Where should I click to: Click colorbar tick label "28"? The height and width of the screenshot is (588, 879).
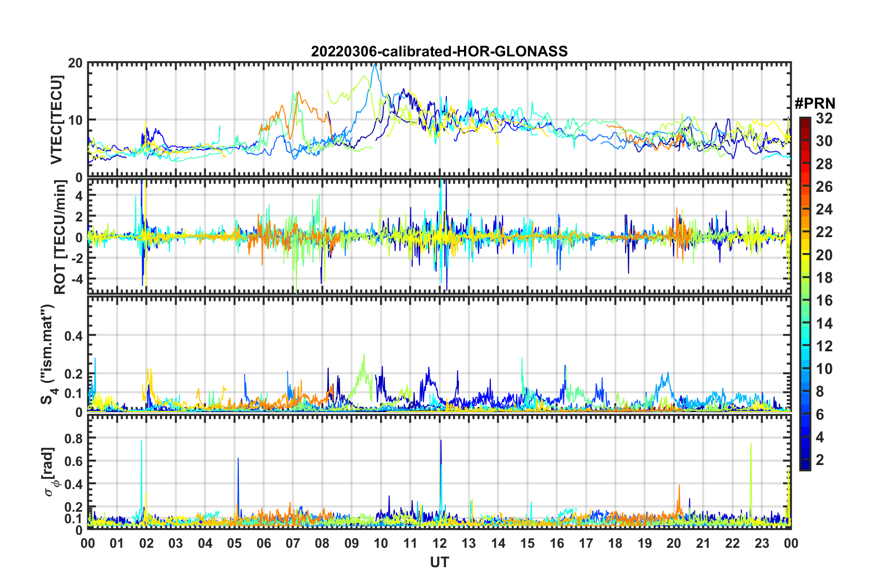pyautogui.click(x=824, y=164)
